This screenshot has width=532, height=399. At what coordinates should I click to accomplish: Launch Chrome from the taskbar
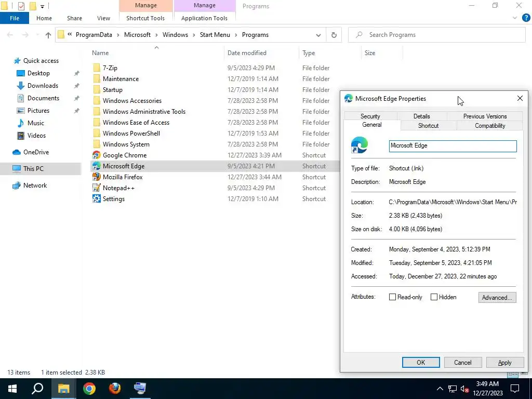click(89, 389)
